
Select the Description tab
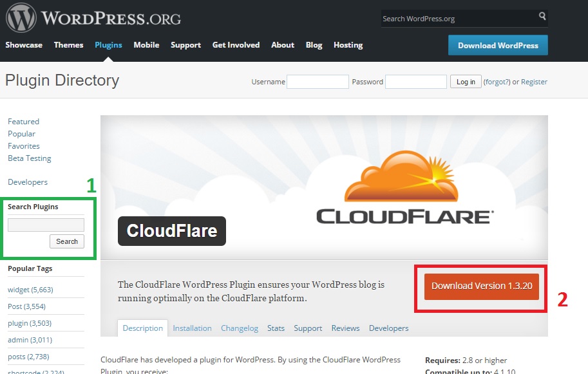142,328
